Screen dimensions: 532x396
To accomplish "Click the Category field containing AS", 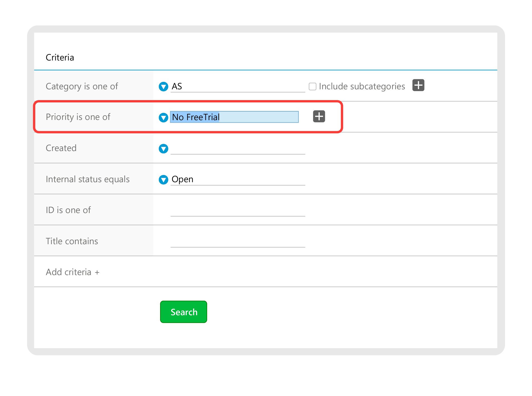I will coord(238,86).
